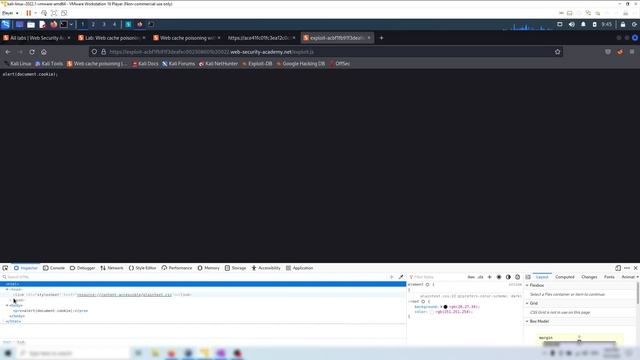Open a new browser tab
The width and height of the screenshot is (640, 360).
tap(382, 38)
